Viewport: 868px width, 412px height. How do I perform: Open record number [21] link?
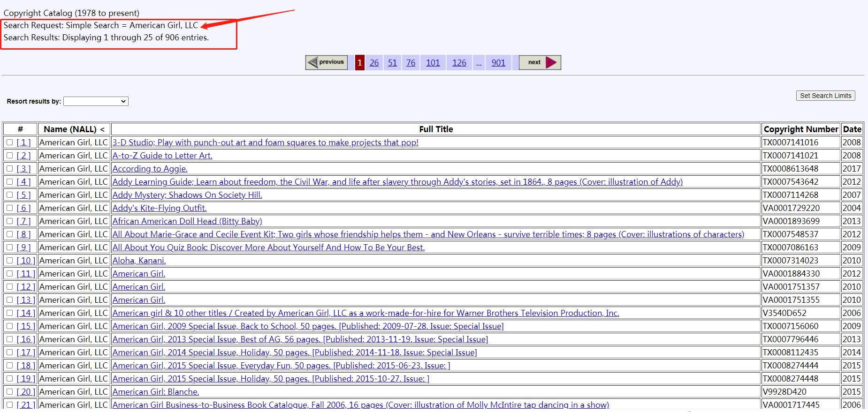26,405
